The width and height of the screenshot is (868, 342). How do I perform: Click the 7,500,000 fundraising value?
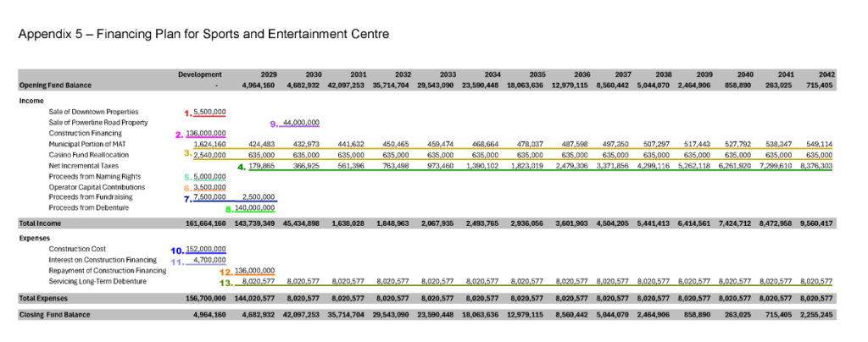click(x=209, y=196)
